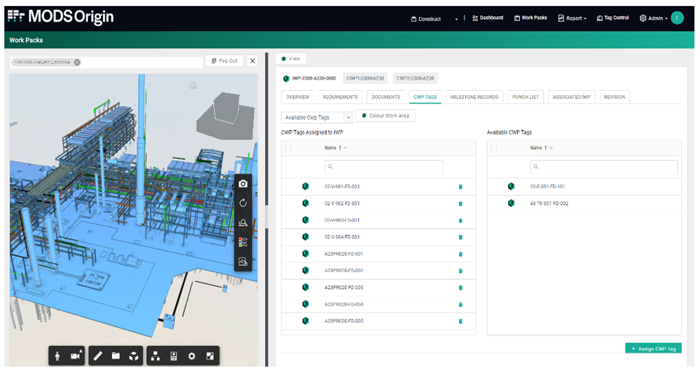
Task: Toggle viewer fullscreen icon
Action: [x=210, y=356]
